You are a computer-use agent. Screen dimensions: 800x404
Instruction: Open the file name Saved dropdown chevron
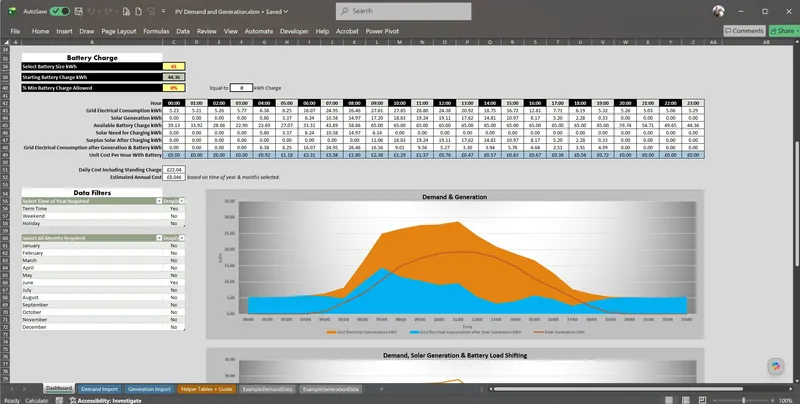(286, 11)
